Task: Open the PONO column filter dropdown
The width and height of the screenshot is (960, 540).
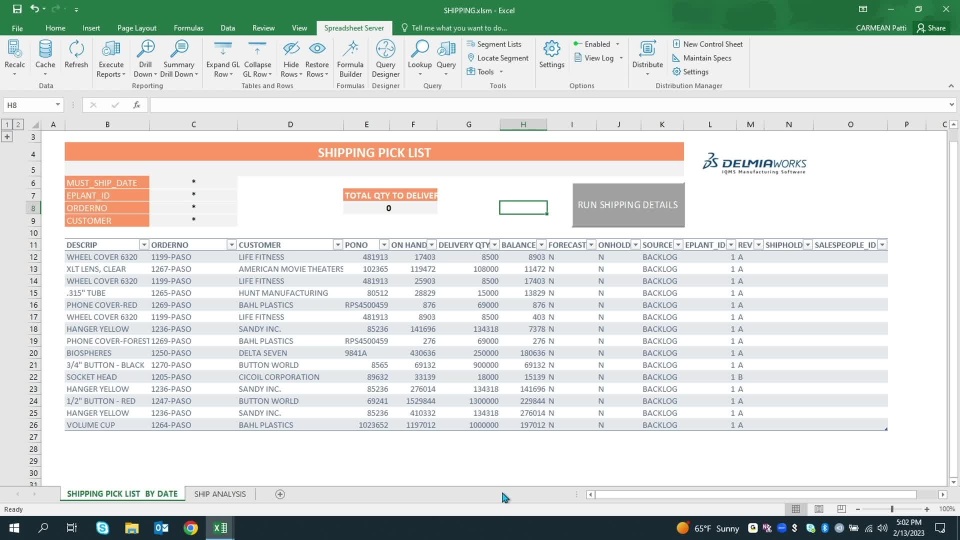Action: click(x=384, y=245)
